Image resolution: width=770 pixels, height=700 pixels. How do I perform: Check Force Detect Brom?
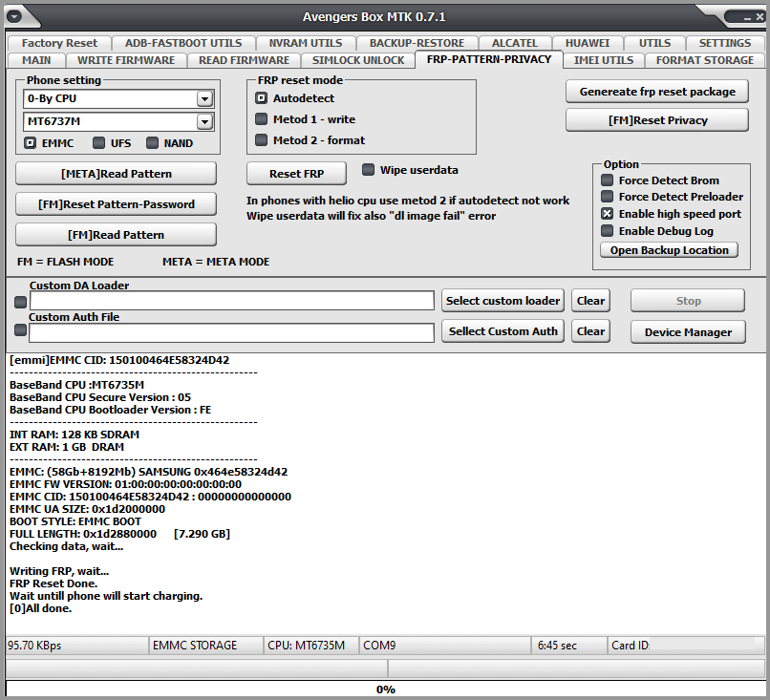click(x=608, y=180)
